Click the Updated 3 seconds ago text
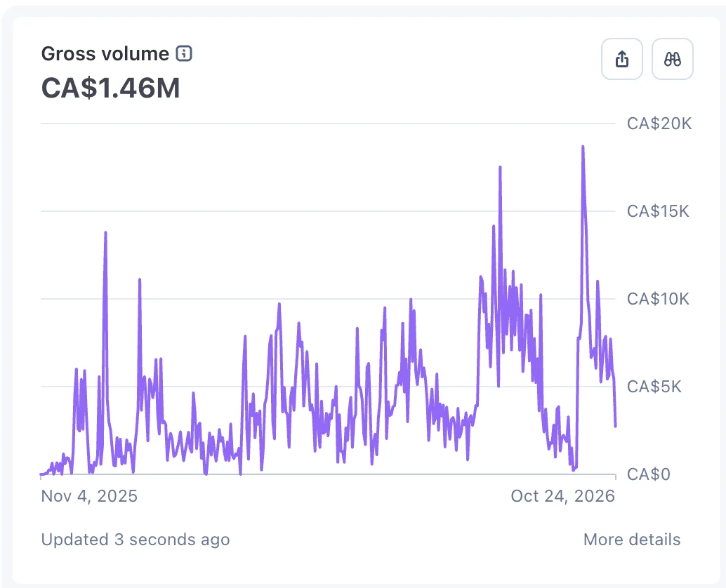This screenshot has height=588, width=726. tap(136, 540)
